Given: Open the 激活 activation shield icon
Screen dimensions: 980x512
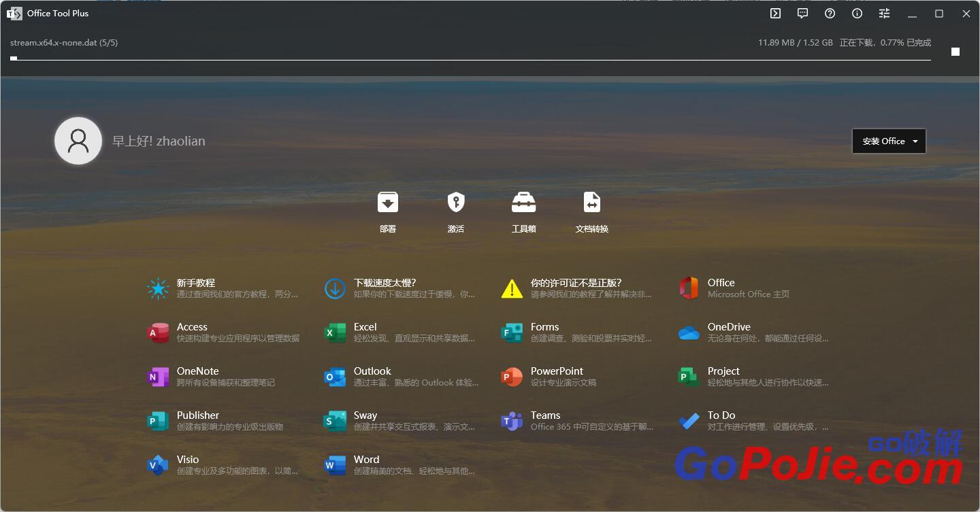Looking at the screenshot, I should 456,202.
